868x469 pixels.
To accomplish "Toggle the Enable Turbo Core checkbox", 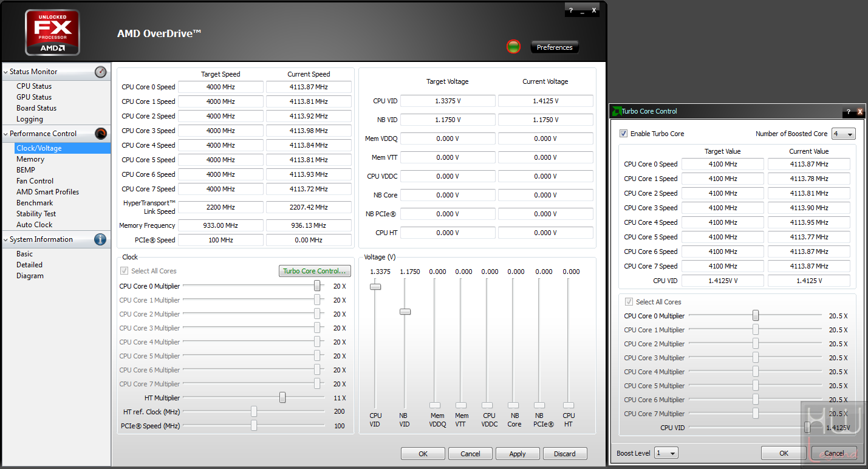I will pos(623,134).
